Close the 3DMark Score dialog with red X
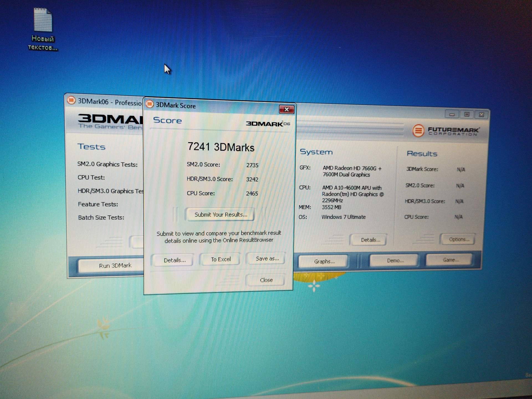Screen dimensions: 532x399 [287, 109]
